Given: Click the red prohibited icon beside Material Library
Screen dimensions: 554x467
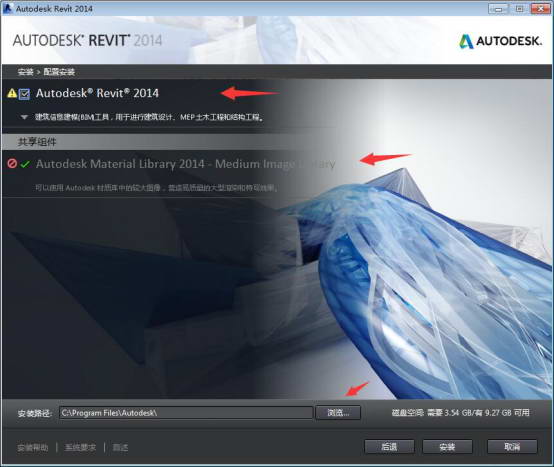Looking at the screenshot, I should [12, 164].
